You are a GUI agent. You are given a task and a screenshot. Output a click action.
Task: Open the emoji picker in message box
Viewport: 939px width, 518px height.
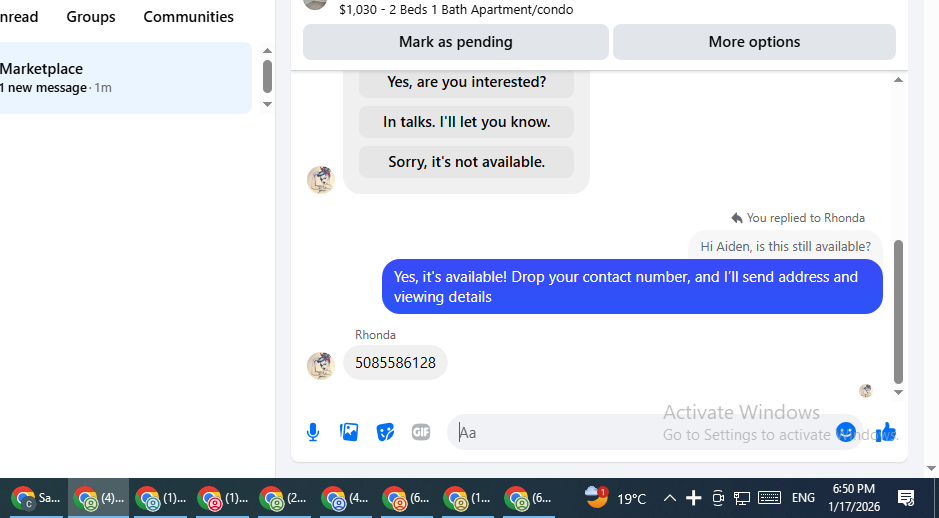[846, 432]
